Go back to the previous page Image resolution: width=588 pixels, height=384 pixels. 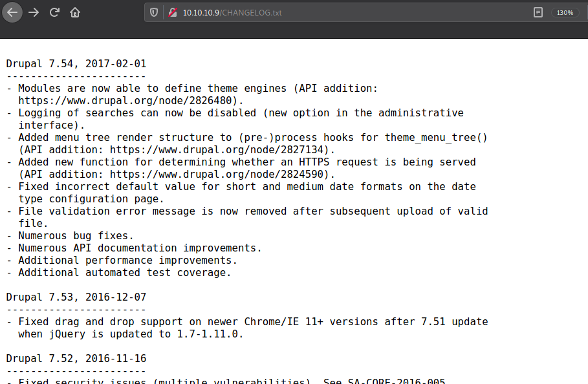[x=12, y=12]
